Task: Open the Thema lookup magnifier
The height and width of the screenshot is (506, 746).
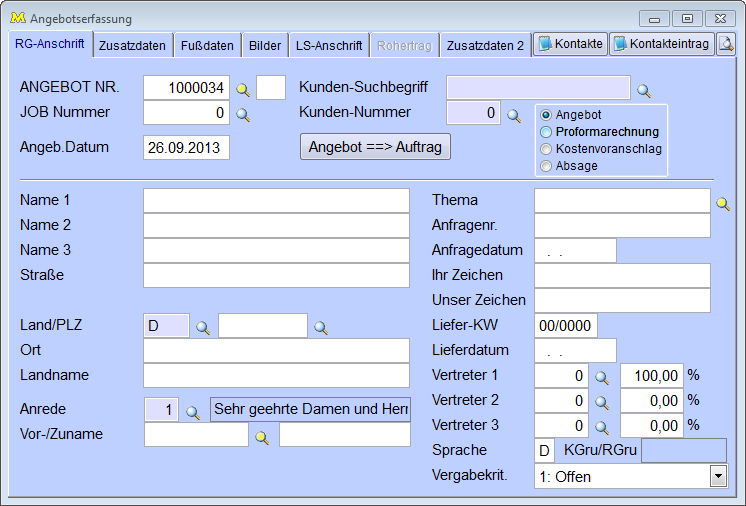Action: [723, 202]
